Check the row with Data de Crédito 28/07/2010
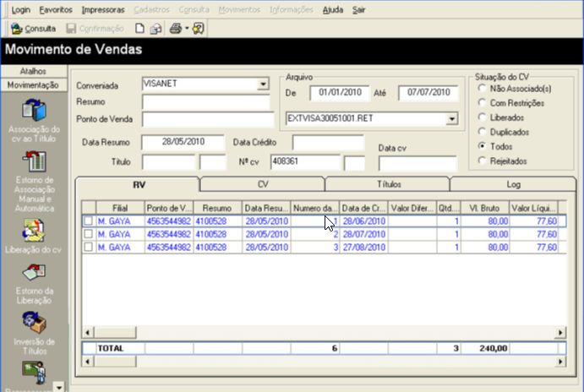 tap(88, 234)
